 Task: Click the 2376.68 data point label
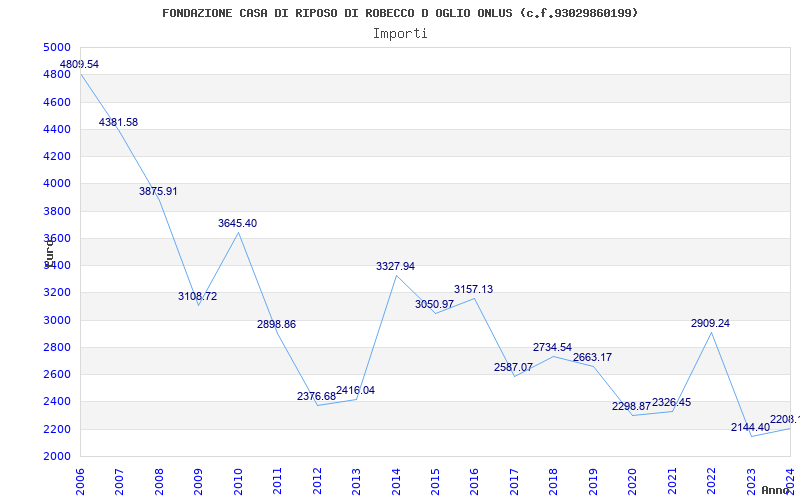click(x=316, y=396)
